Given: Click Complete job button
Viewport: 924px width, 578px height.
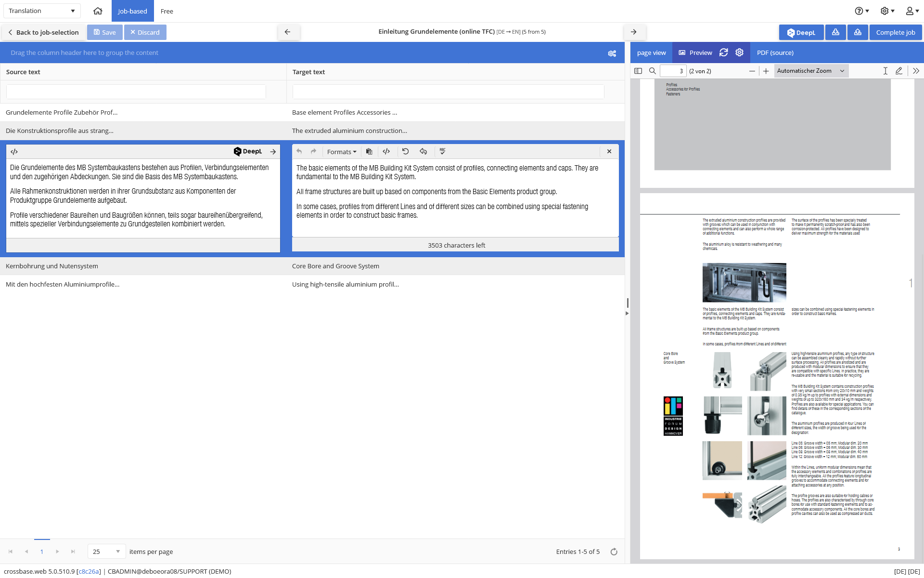Looking at the screenshot, I should (896, 32).
